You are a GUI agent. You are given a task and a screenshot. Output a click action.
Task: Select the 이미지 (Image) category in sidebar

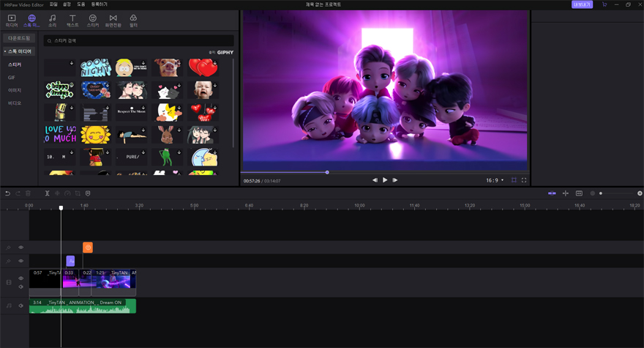point(15,90)
